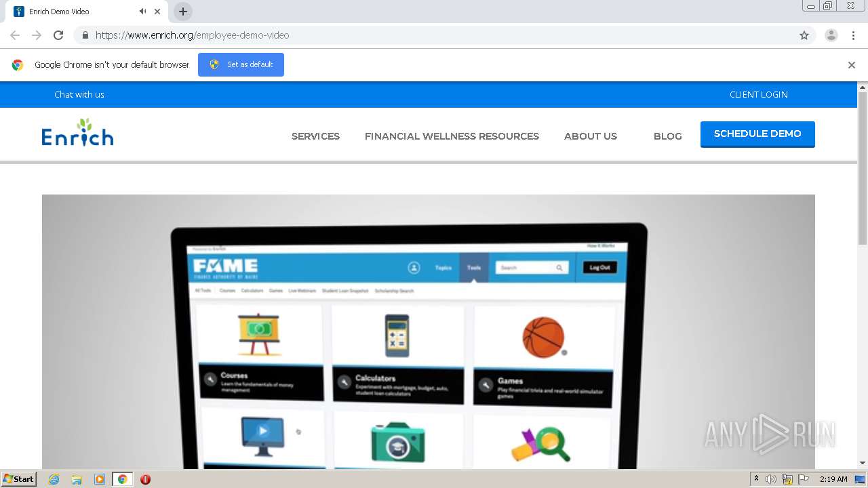The image size is (868, 488).
Task: Click the red security shield taskbar icon
Action: [x=145, y=479]
